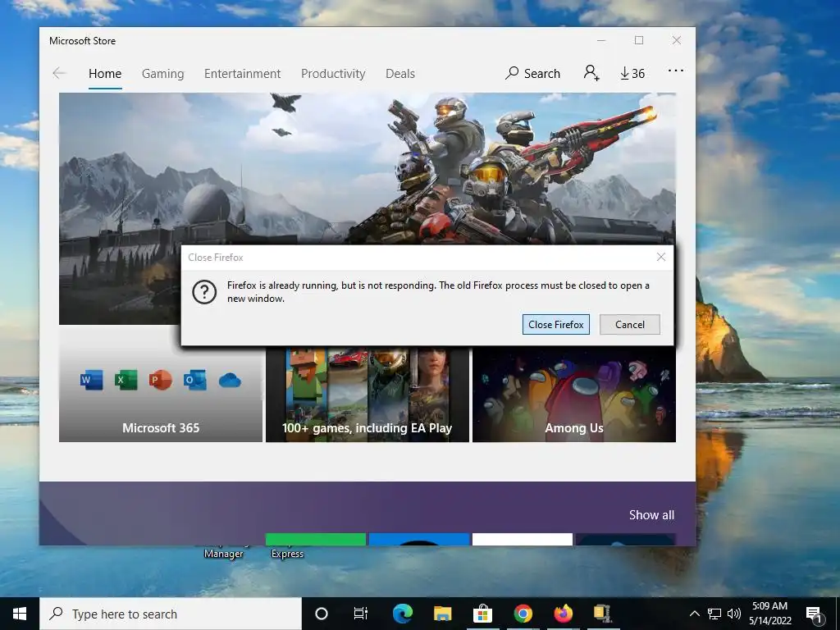Open the clock showing 5:09 AM
Viewport: 840px width, 630px height.
click(769, 614)
